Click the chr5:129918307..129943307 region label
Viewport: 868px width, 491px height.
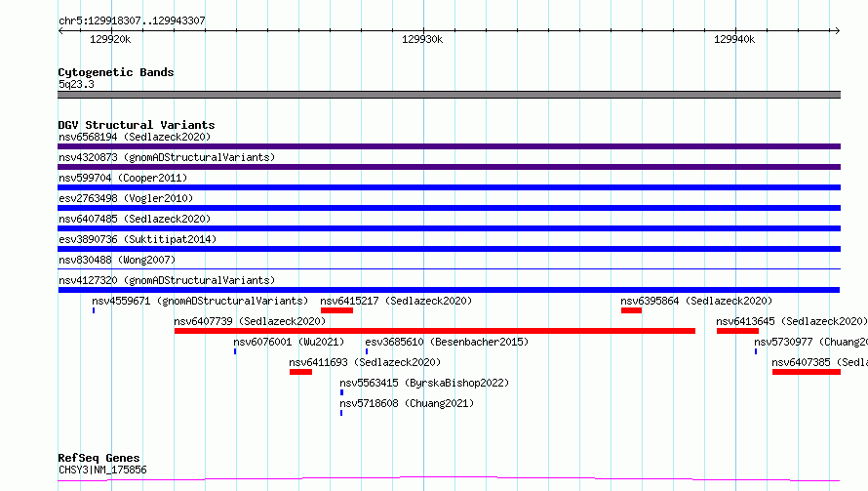132,20
